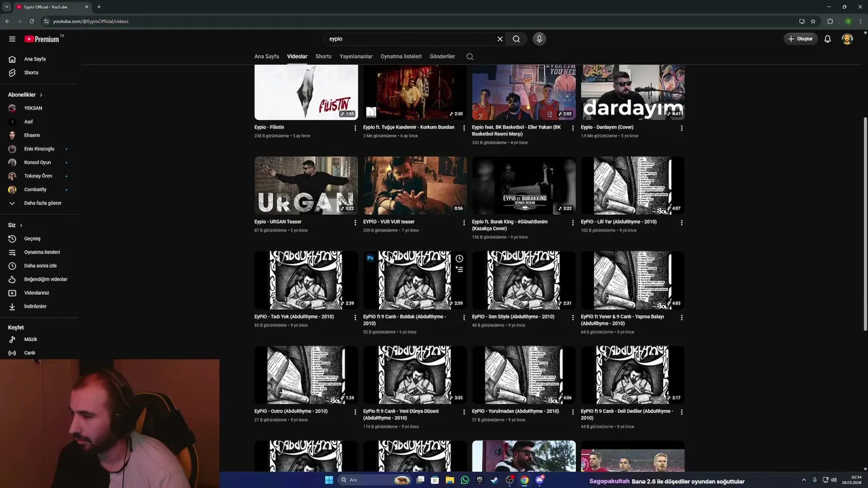Open more options for Eypio - Filistin

pyautogui.click(x=355, y=127)
